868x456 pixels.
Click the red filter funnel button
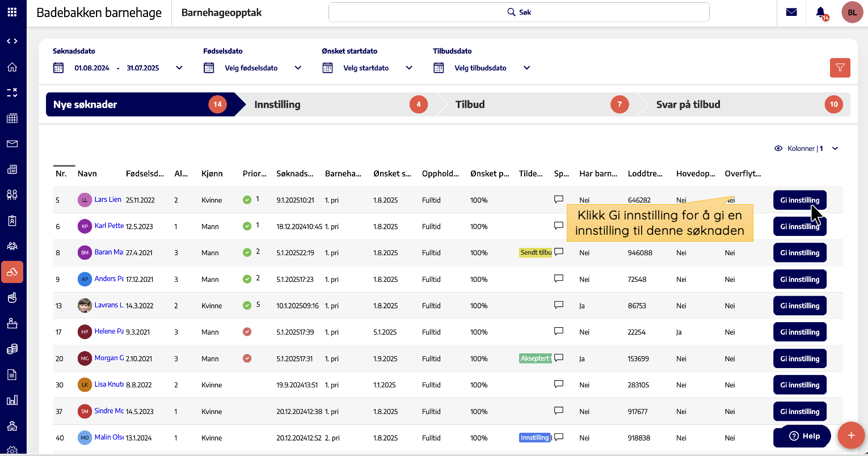click(840, 68)
